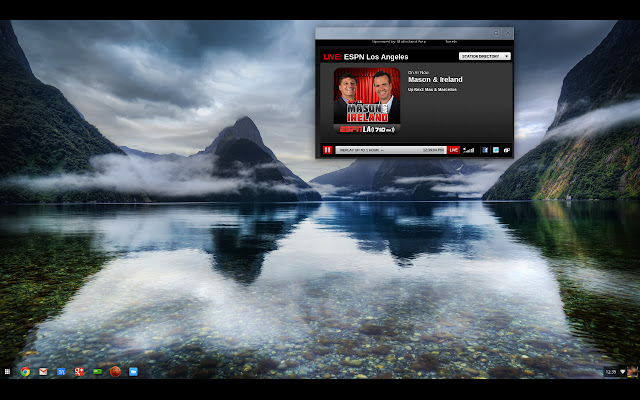This screenshot has width=640, height=400.
Task: Click the replay timeline bar
Action: [391, 150]
